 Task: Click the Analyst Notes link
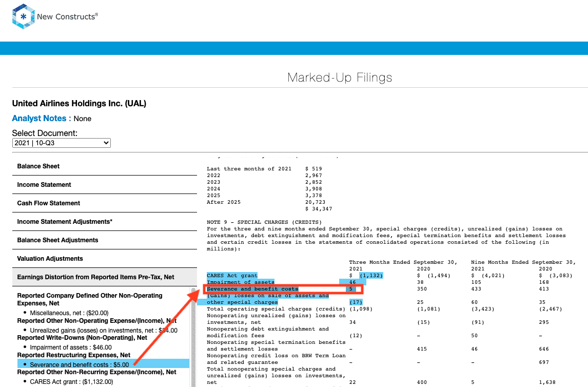(41, 119)
